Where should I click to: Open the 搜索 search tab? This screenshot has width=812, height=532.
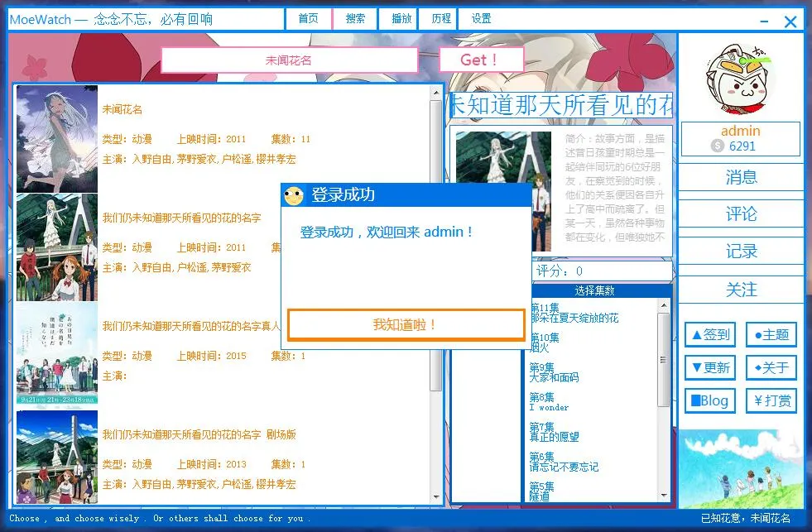click(x=355, y=19)
